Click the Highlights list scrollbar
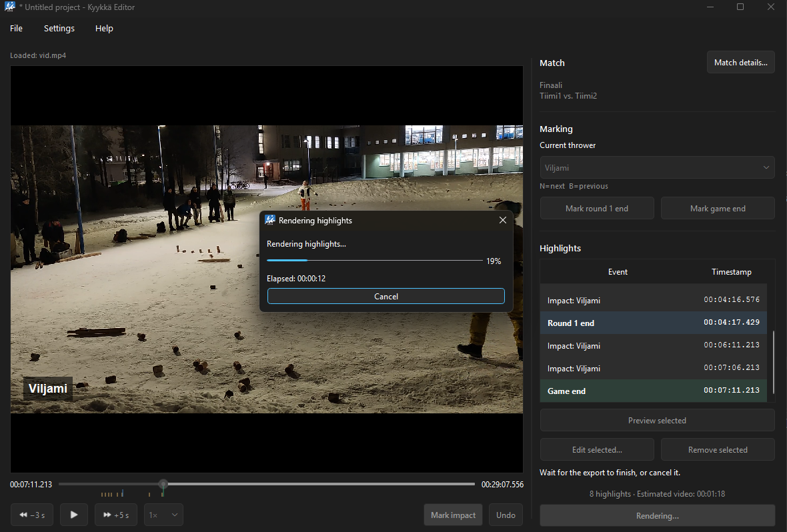Viewport: 787px width, 532px height. click(x=773, y=361)
